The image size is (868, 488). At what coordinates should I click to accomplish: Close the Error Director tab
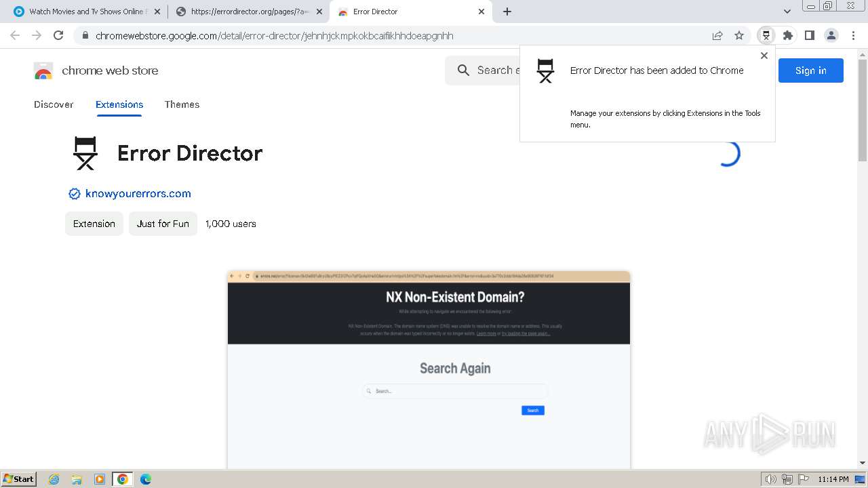tap(481, 12)
